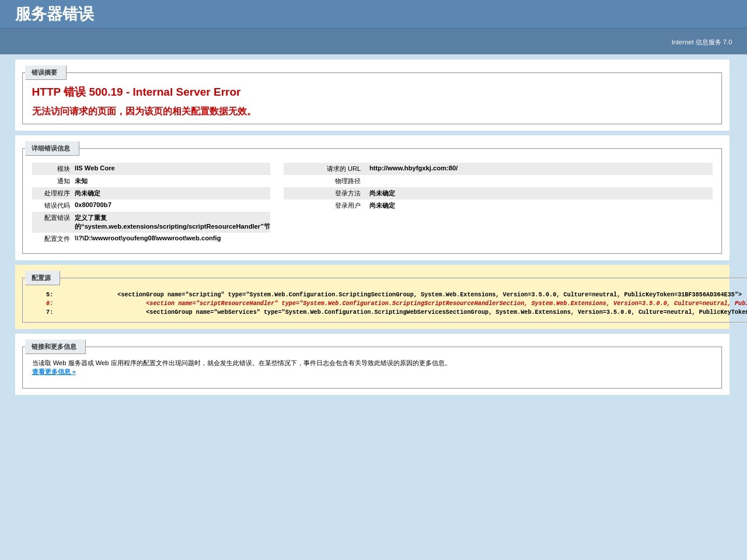Select config source line 7 webServices
This screenshot has width=747, height=560.
tap(444, 312)
